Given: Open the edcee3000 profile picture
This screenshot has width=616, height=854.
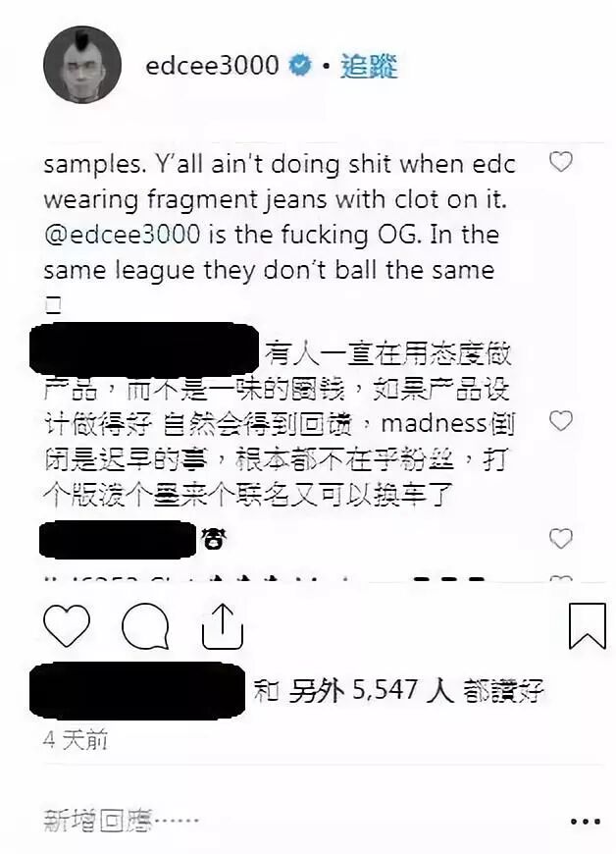Looking at the screenshot, I should pyautogui.click(x=82, y=64).
